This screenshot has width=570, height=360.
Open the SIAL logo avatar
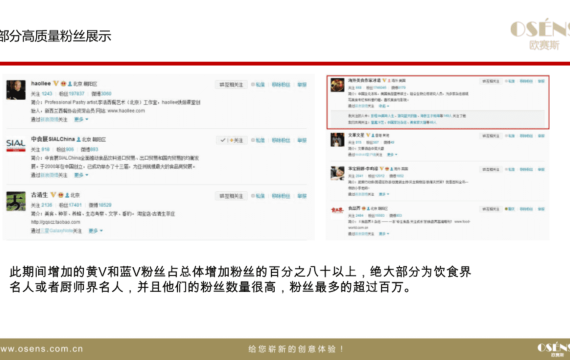coord(16,145)
